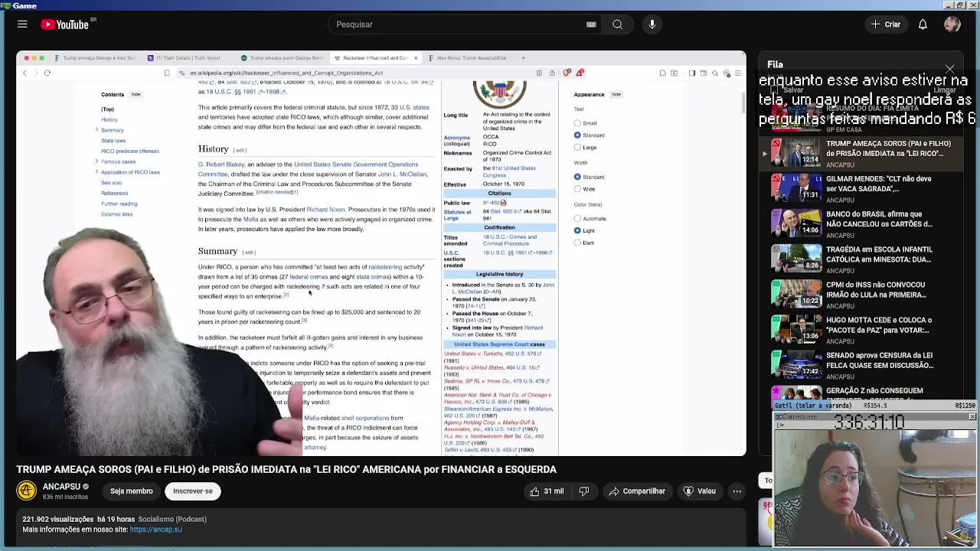Expand Famous cases in contents
This screenshot has width=980, height=551.
click(96, 161)
